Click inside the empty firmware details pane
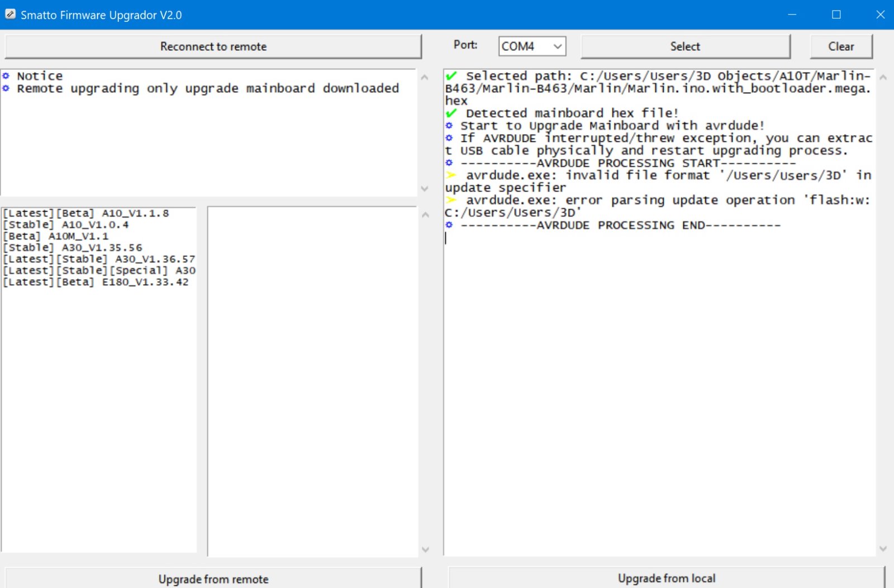 tap(312, 380)
